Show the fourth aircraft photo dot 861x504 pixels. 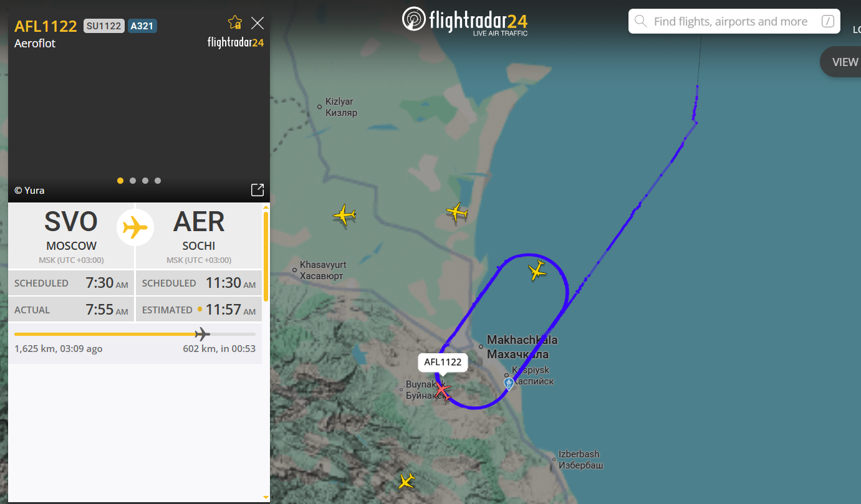pyautogui.click(x=158, y=181)
